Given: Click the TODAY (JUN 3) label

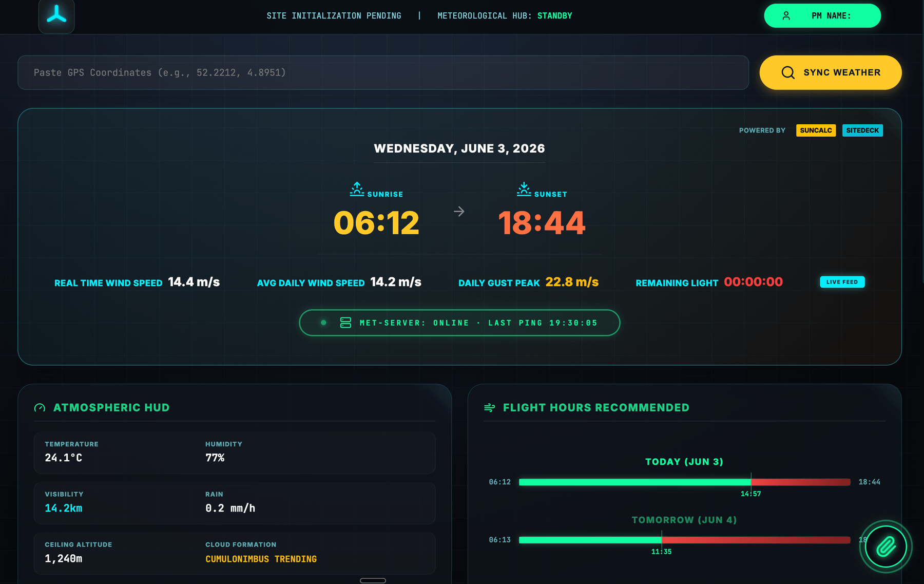Looking at the screenshot, I should tap(684, 462).
